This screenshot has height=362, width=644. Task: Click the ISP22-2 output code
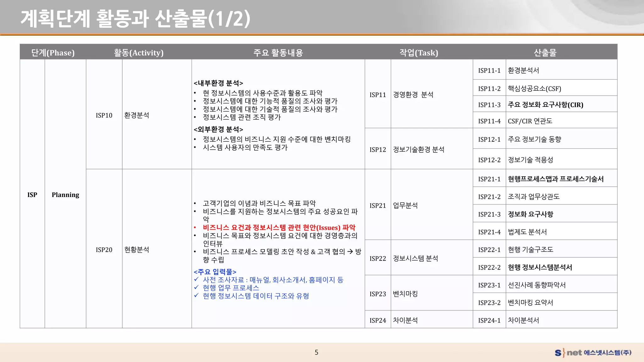tap(489, 267)
